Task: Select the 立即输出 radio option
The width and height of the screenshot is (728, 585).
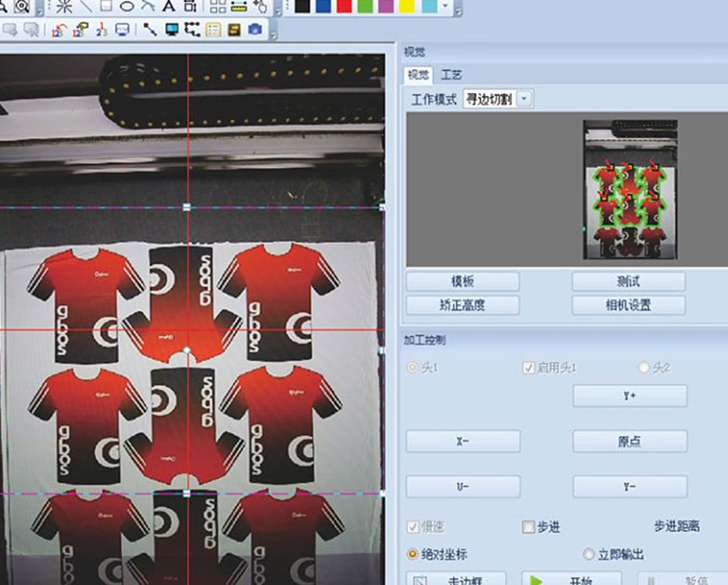Action: coord(589,554)
